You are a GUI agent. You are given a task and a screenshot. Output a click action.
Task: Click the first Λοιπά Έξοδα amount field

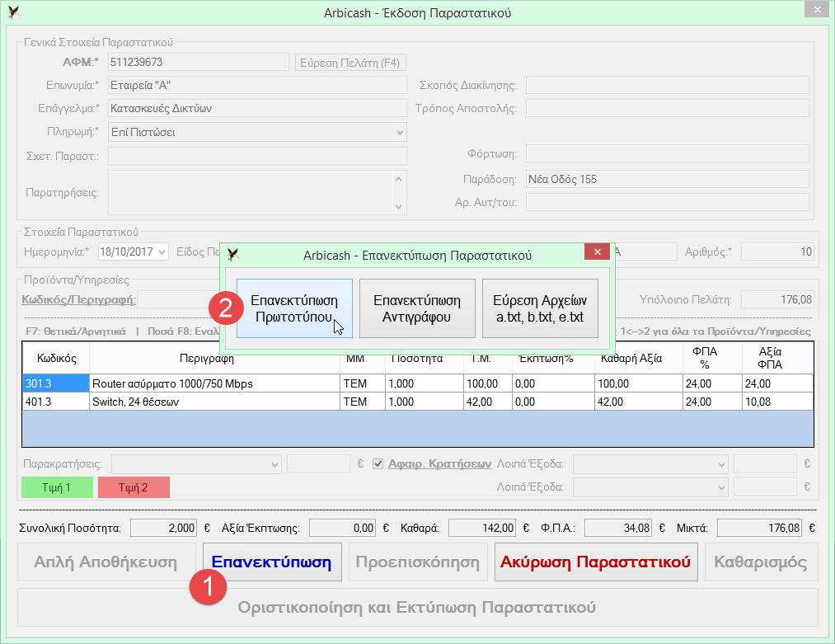pos(765,464)
